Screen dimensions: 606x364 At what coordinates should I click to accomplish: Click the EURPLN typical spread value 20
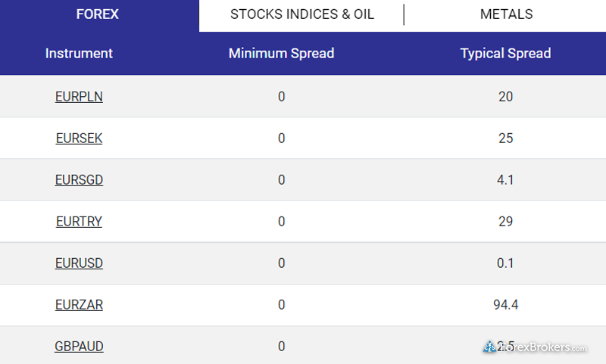pos(505,97)
